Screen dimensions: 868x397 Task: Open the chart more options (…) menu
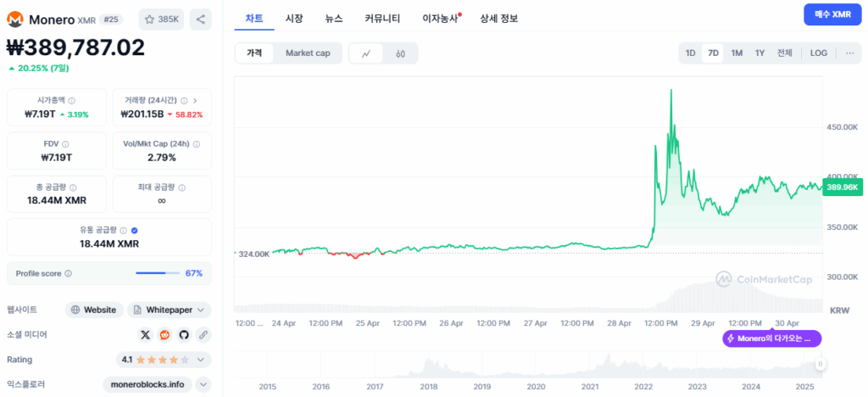tap(849, 53)
